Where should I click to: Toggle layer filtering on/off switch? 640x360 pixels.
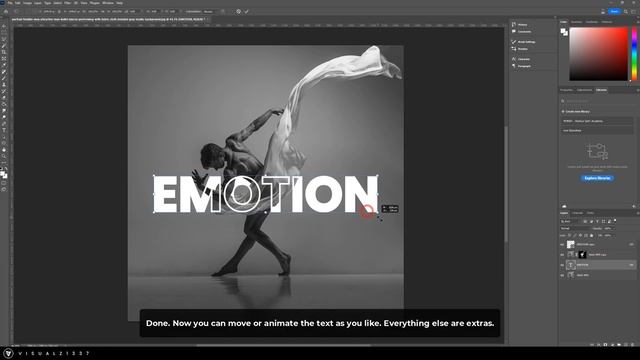point(615,220)
